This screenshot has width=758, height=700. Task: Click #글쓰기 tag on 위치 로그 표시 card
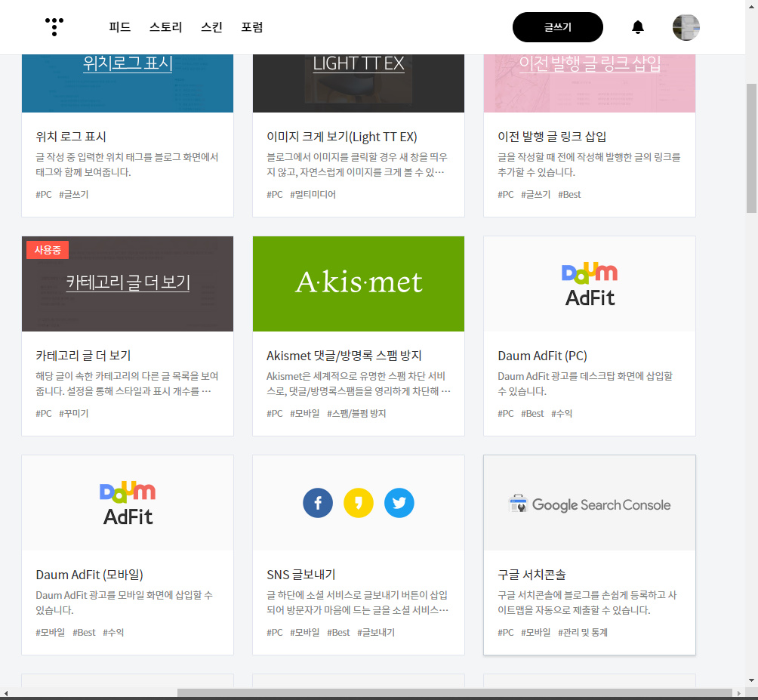(x=73, y=194)
